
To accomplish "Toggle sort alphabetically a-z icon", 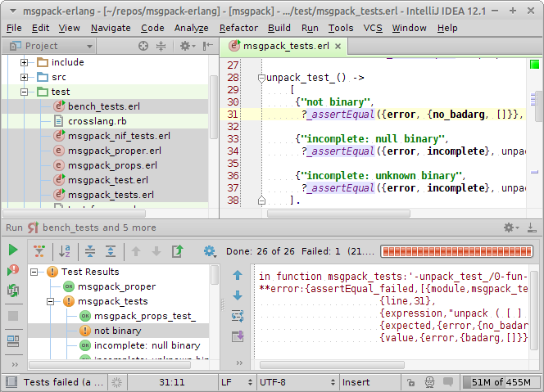I will pyautogui.click(x=65, y=251).
